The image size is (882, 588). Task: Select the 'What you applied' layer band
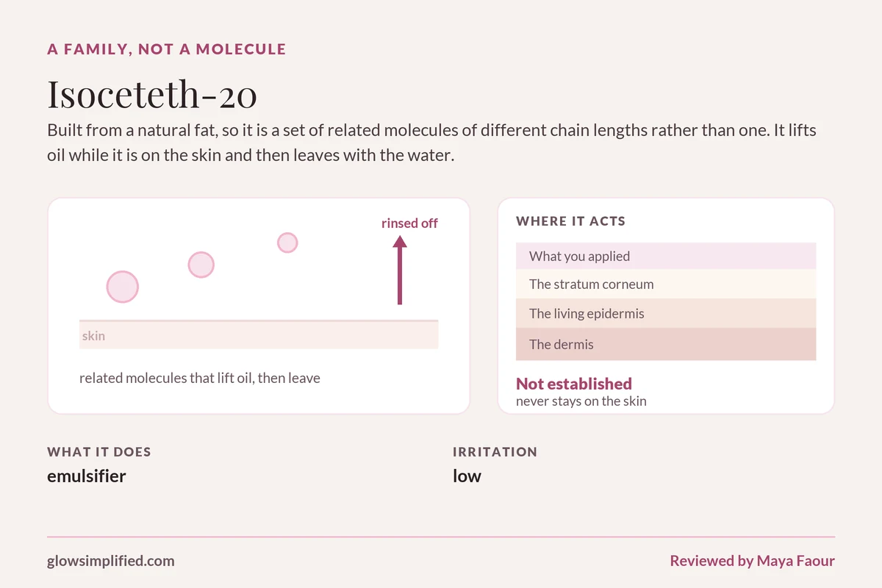pyautogui.click(x=666, y=256)
